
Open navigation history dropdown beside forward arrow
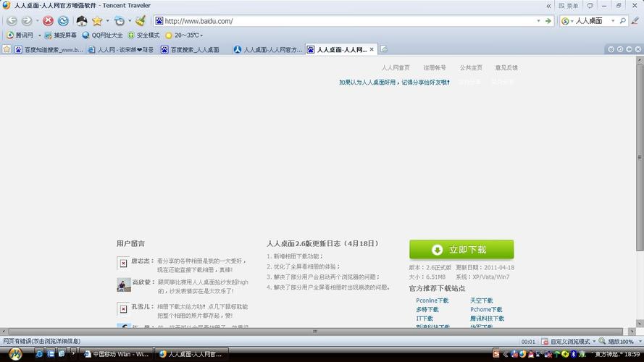37,20
